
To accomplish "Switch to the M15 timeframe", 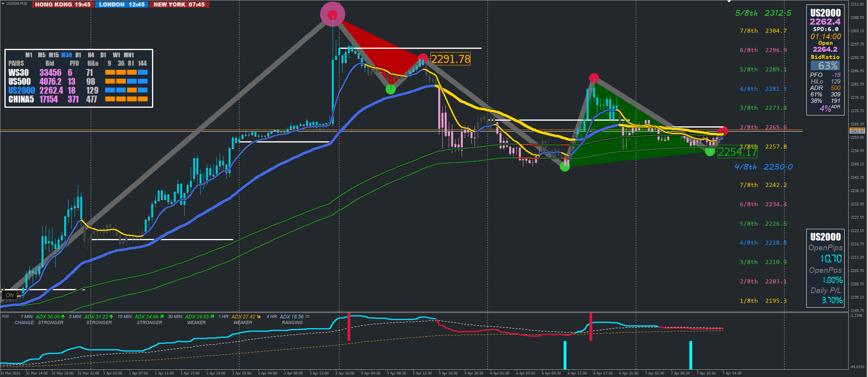I will coord(54,55).
